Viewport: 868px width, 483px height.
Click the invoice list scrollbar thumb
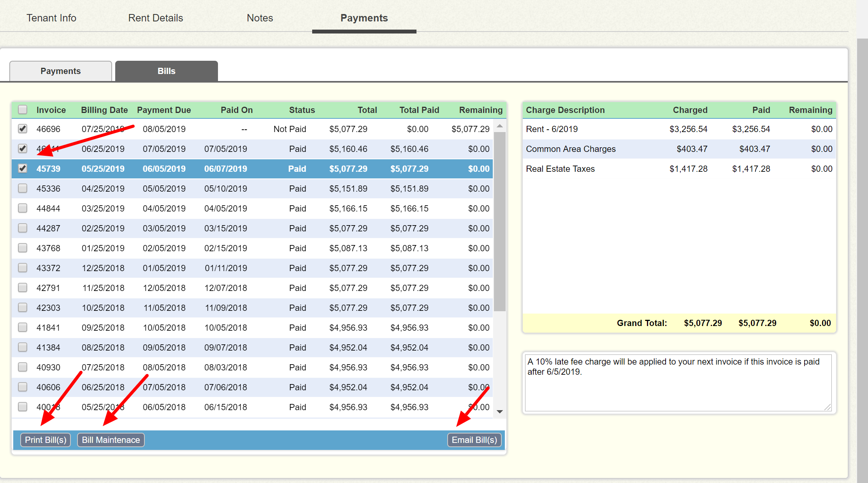(500, 222)
